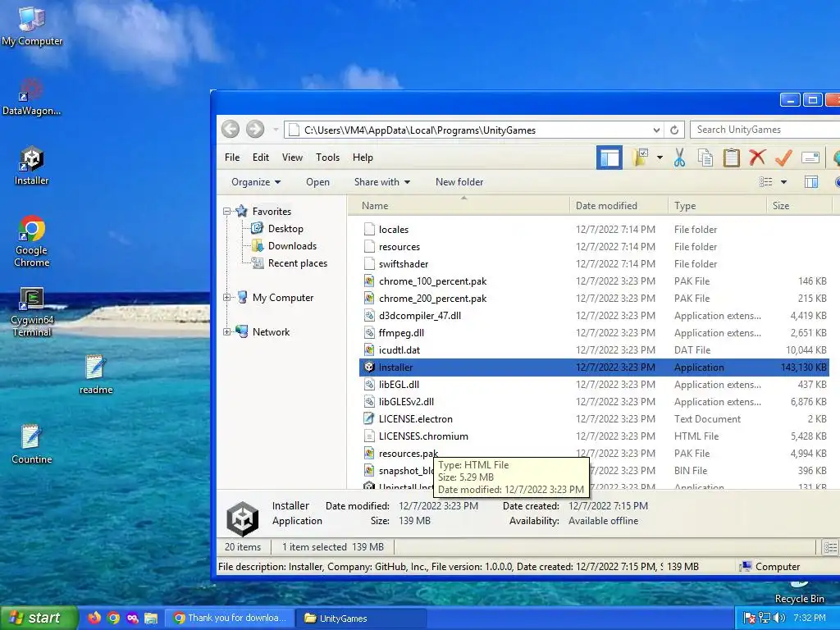This screenshot has width=840, height=630.
Task: Open My Computer desktop icon
Action: [x=32, y=25]
